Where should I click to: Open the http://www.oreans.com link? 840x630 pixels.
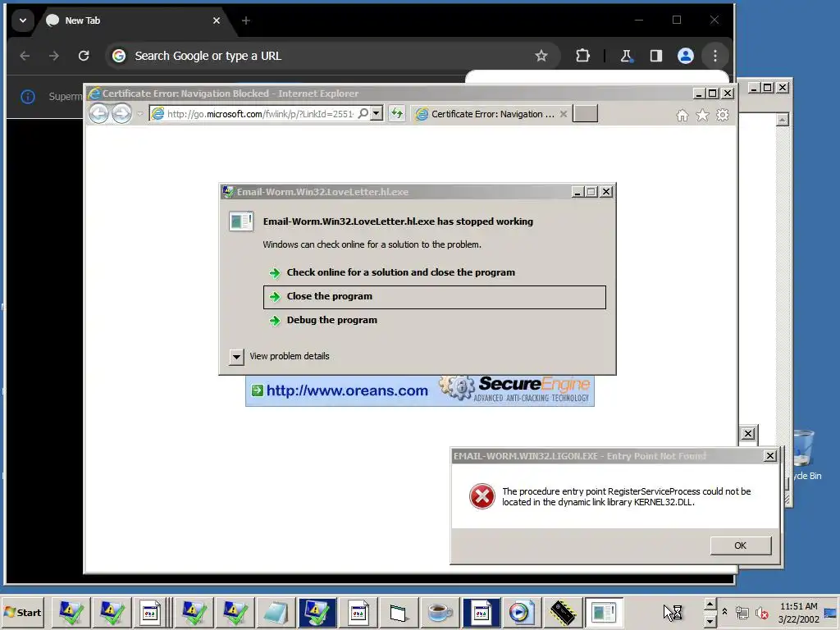347,390
